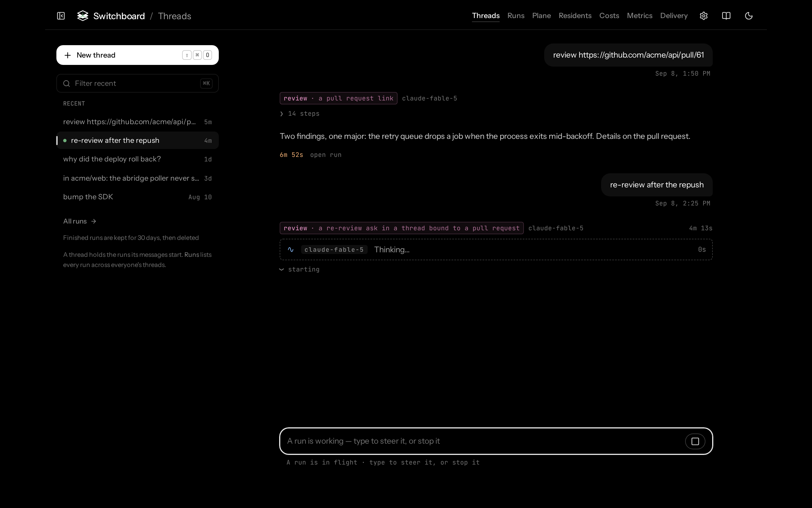This screenshot has width=812, height=508.
Task: Click the Runs link in sidebar help text
Action: click(192, 255)
